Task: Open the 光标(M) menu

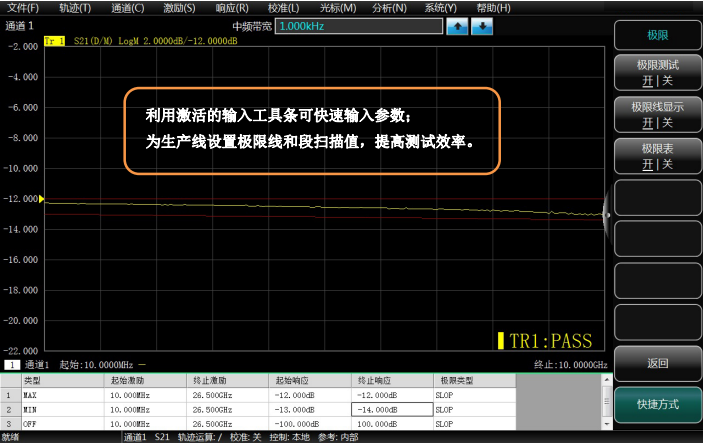Action: (x=338, y=8)
